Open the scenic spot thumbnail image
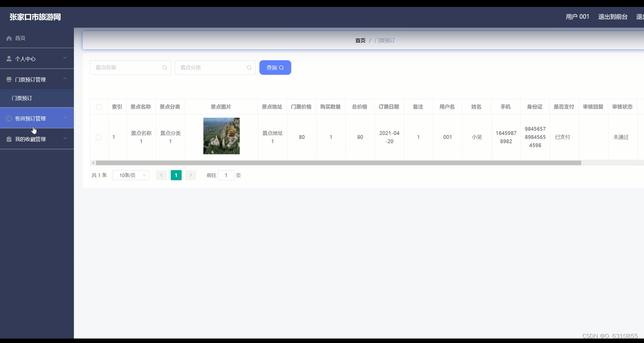 tap(221, 136)
